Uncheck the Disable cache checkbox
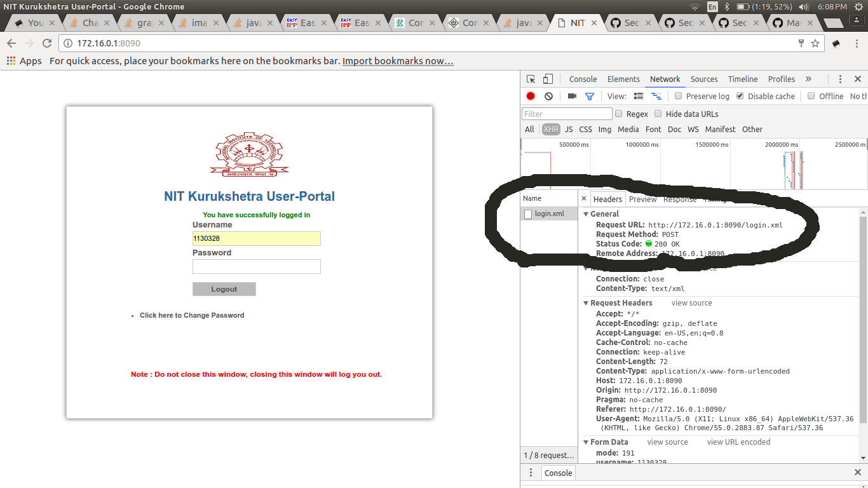 (740, 96)
